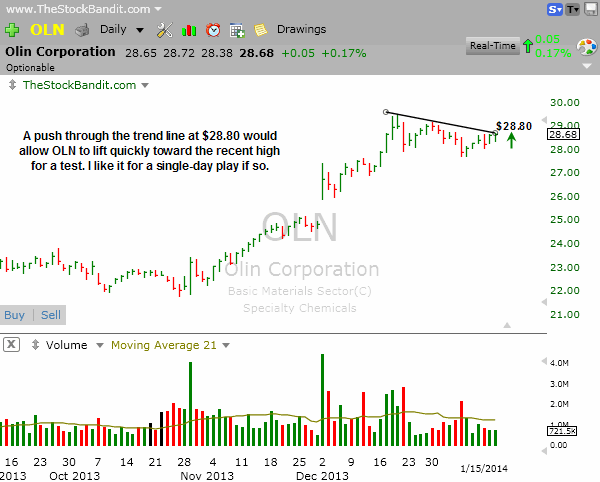Expand the Moving Average 21 dropdown
600x482 pixels.
[x=226, y=345]
